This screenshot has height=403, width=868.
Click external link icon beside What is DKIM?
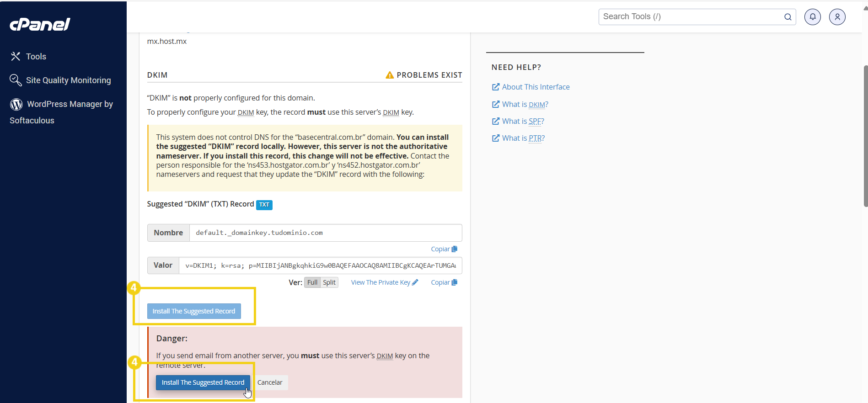496,104
